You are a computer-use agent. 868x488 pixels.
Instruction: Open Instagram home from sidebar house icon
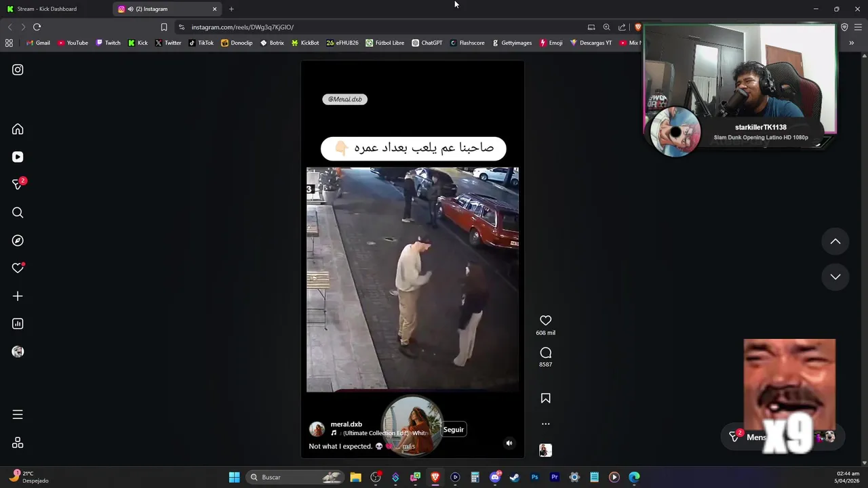click(x=18, y=129)
